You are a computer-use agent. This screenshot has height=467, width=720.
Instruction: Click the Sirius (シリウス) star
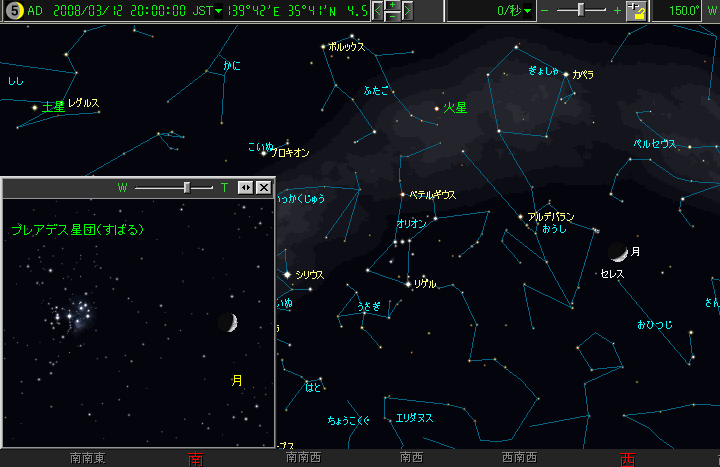287,274
